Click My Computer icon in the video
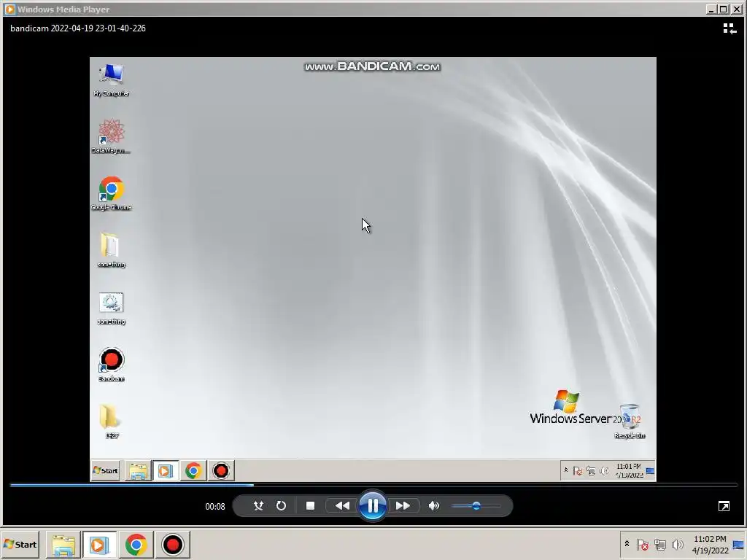747x560 pixels. (x=112, y=80)
